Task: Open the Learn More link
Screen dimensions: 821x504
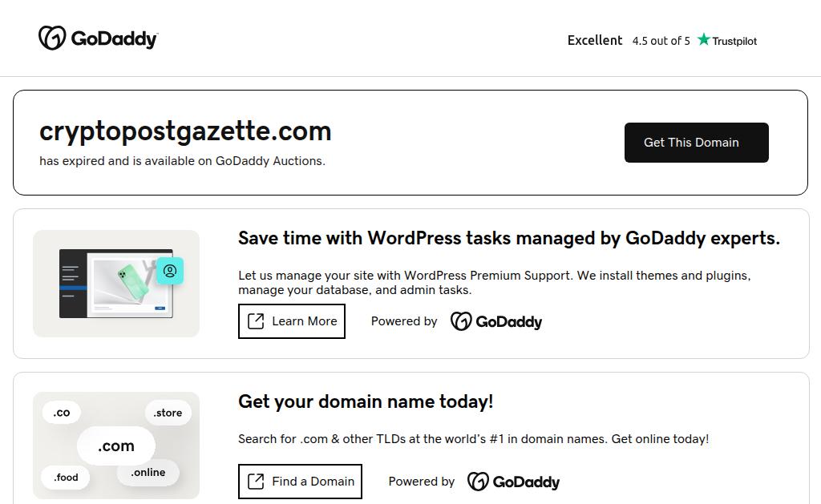Action: coord(292,321)
